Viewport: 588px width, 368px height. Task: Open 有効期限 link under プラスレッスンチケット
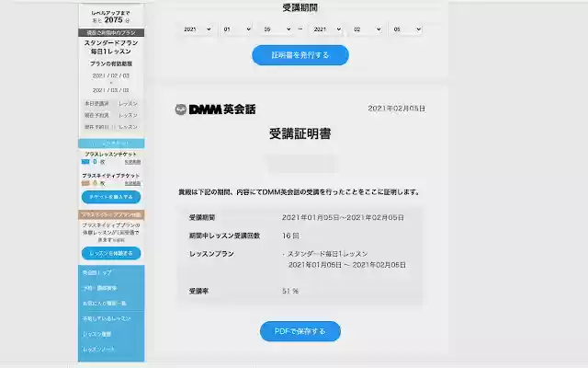click(132, 162)
